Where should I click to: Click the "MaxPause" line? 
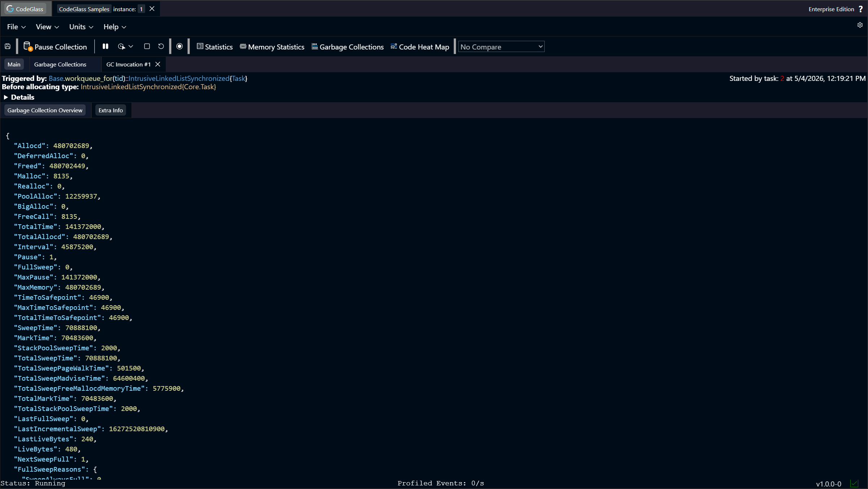coord(57,277)
